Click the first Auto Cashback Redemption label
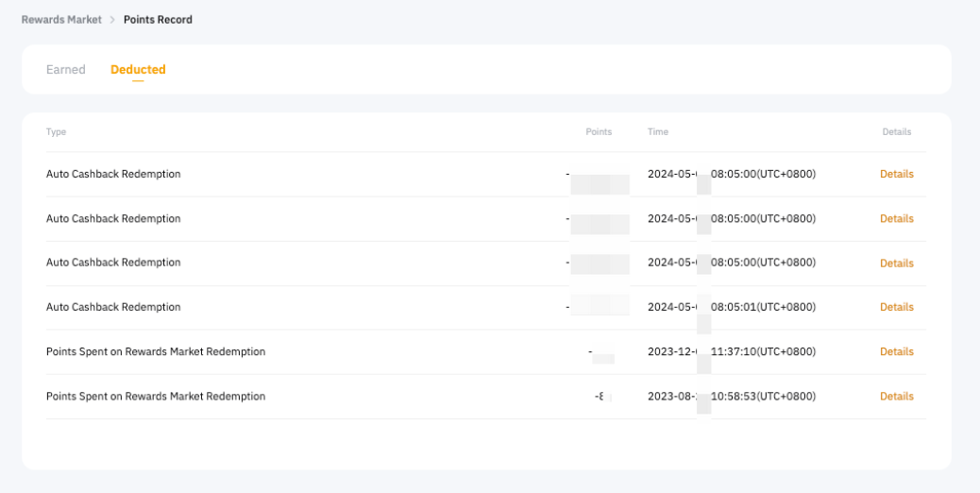980x493 pixels. tap(113, 175)
